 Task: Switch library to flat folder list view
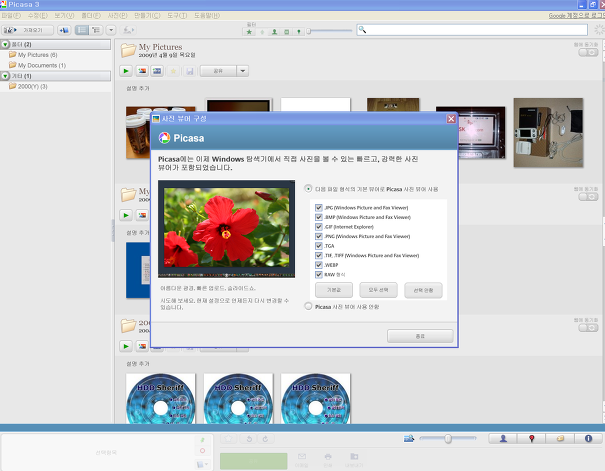click(82, 30)
